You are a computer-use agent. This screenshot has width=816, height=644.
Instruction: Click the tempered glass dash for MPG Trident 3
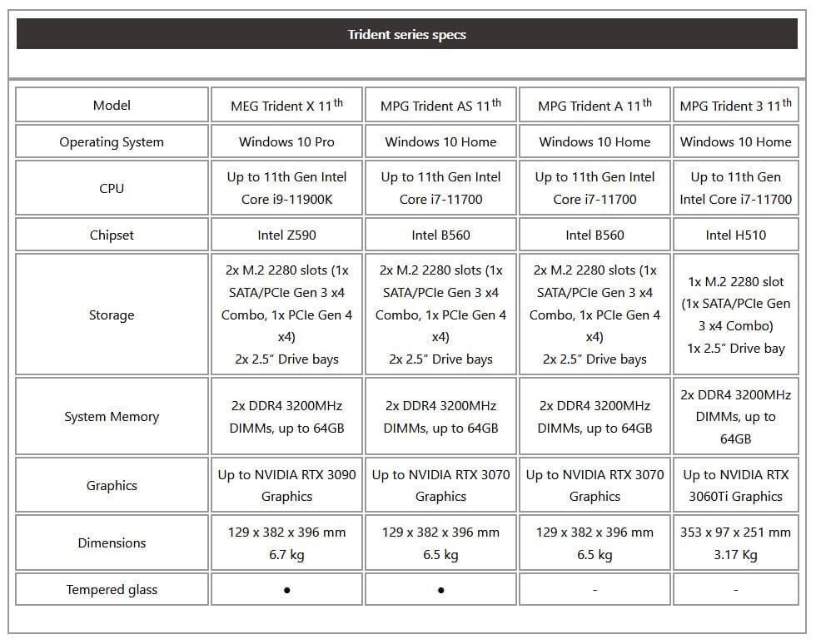click(x=736, y=590)
